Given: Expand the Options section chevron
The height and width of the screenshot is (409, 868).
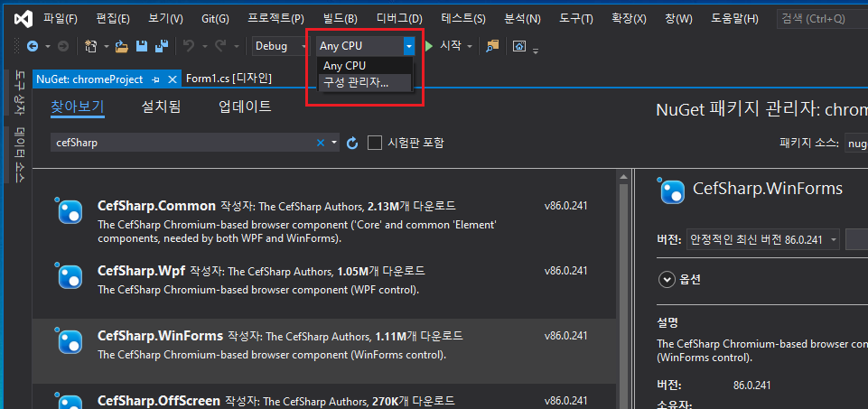Looking at the screenshot, I should pos(666,280).
